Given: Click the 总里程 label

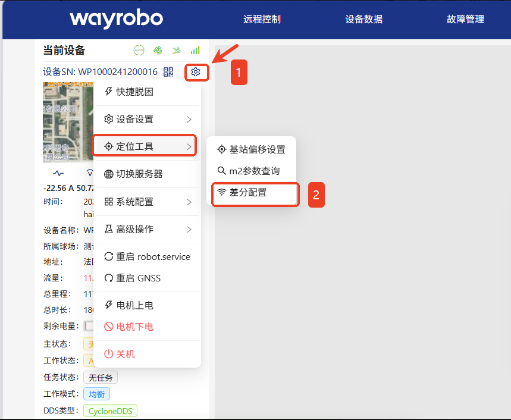Looking at the screenshot, I should point(57,294).
